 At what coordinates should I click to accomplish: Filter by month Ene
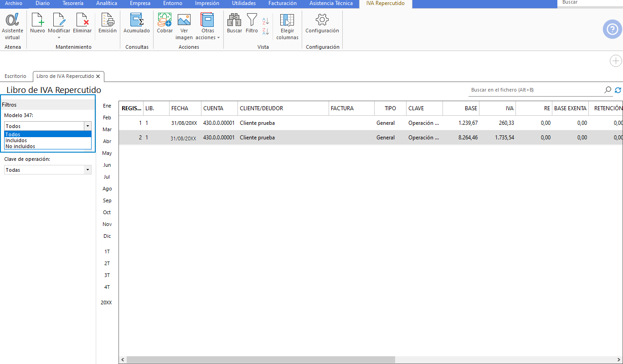point(107,106)
